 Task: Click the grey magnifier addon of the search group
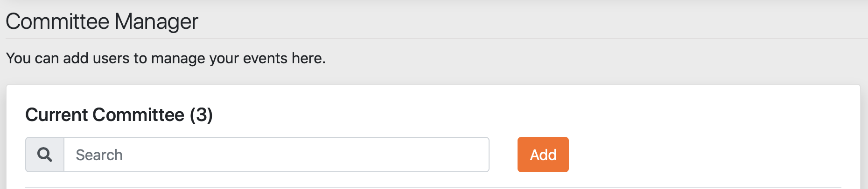click(45, 155)
